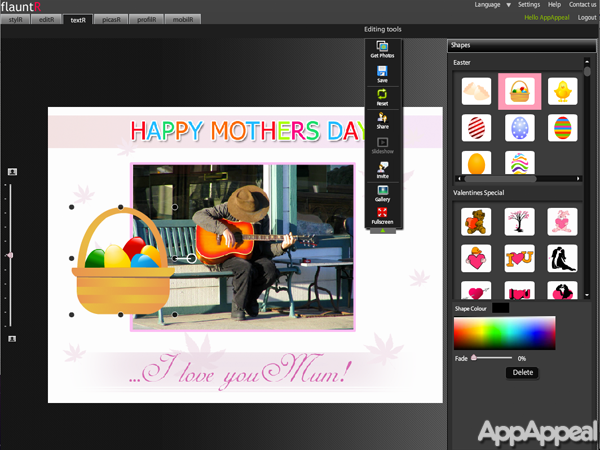Enter Fullscreen mode
The width and height of the screenshot is (600, 450).
(x=382, y=215)
